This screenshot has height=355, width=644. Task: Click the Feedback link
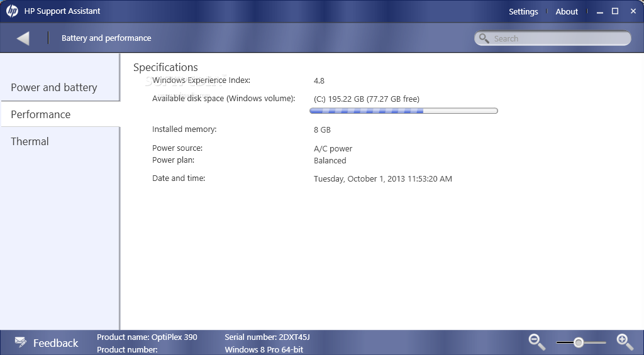(x=55, y=342)
